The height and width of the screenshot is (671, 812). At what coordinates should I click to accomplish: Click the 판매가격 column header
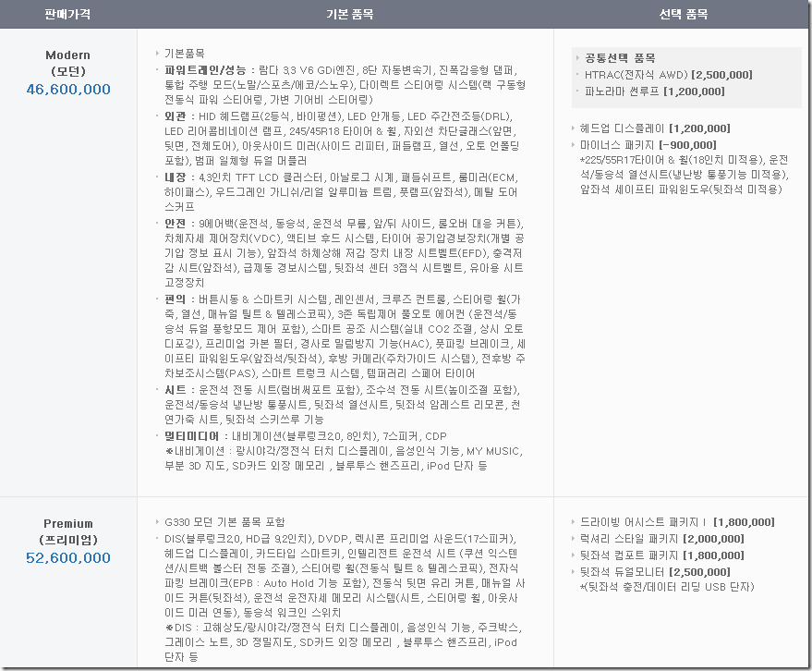tap(68, 15)
